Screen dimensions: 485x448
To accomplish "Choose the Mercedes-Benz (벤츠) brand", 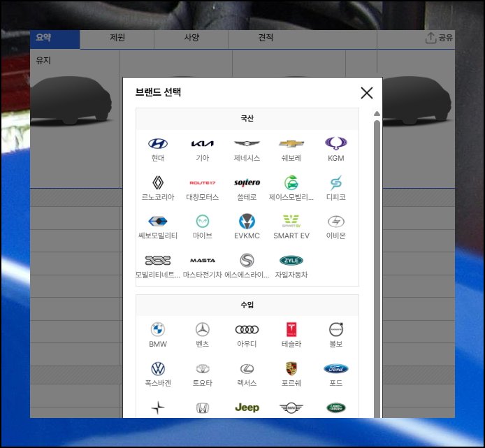I will point(202,329).
